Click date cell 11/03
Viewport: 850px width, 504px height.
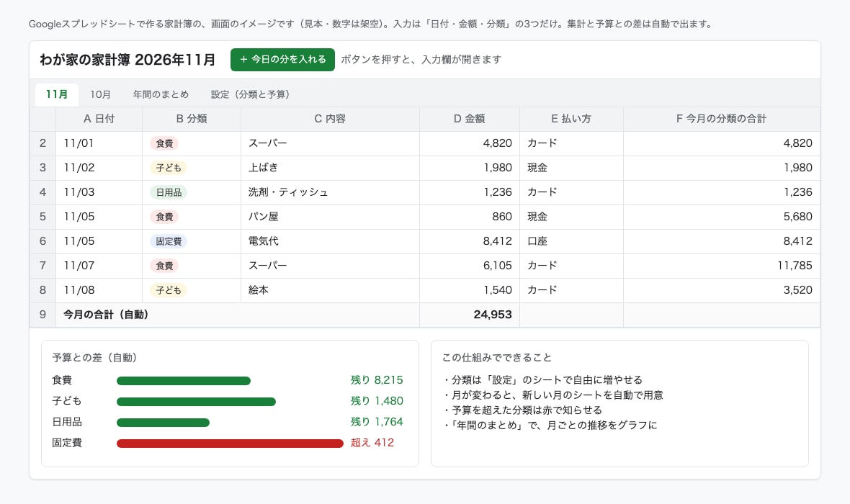tap(99, 192)
